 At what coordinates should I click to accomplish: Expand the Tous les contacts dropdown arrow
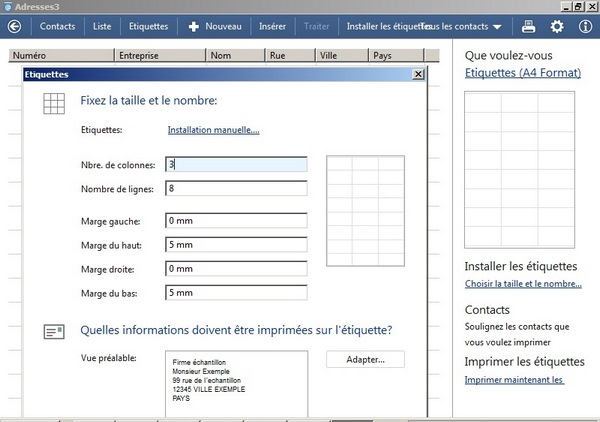point(497,27)
